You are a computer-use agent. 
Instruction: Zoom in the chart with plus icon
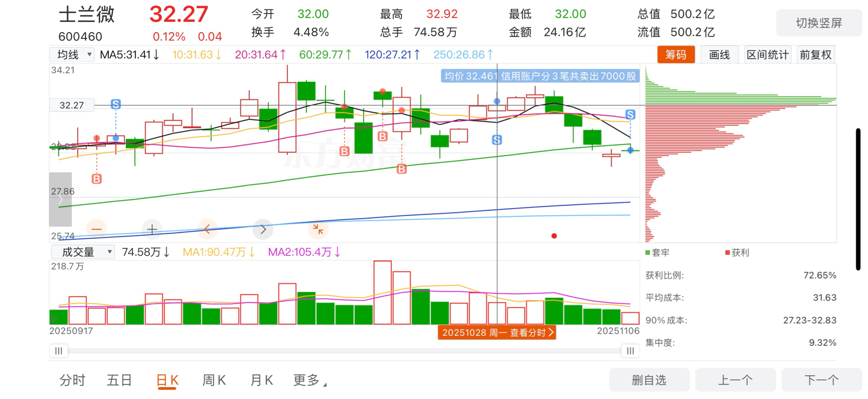click(x=152, y=229)
